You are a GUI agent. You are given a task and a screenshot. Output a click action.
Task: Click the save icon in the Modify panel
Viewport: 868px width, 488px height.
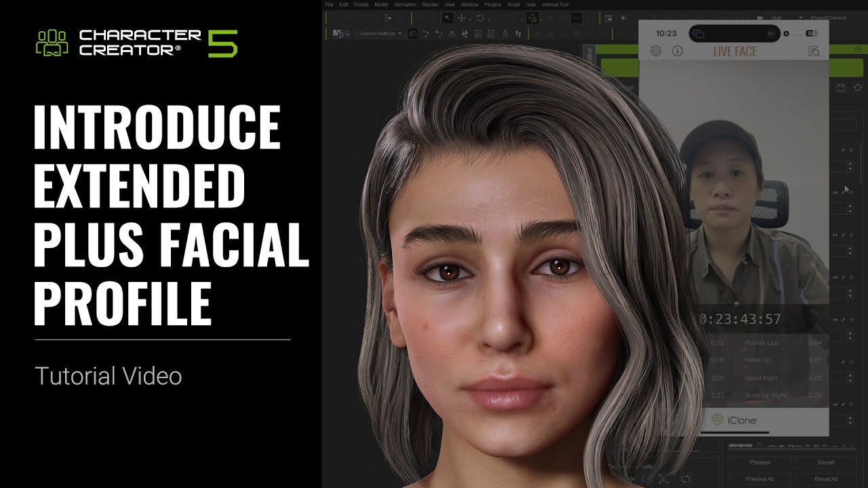tap(842, 87)
